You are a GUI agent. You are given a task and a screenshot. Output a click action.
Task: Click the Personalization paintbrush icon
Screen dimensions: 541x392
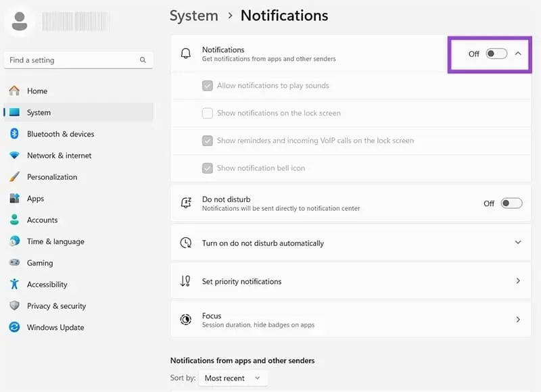pos(14,176)
